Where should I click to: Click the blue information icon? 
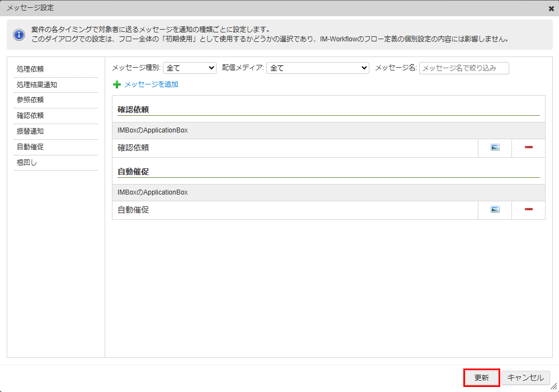(x=20, y=35)
